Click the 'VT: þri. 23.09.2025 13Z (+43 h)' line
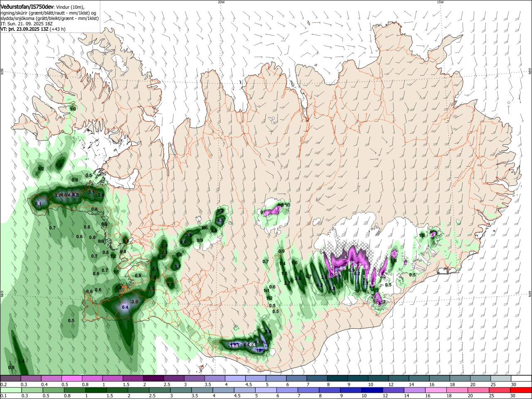Image resolution: width=532 pixels, height=399 pixels. (x=33, y=29)
